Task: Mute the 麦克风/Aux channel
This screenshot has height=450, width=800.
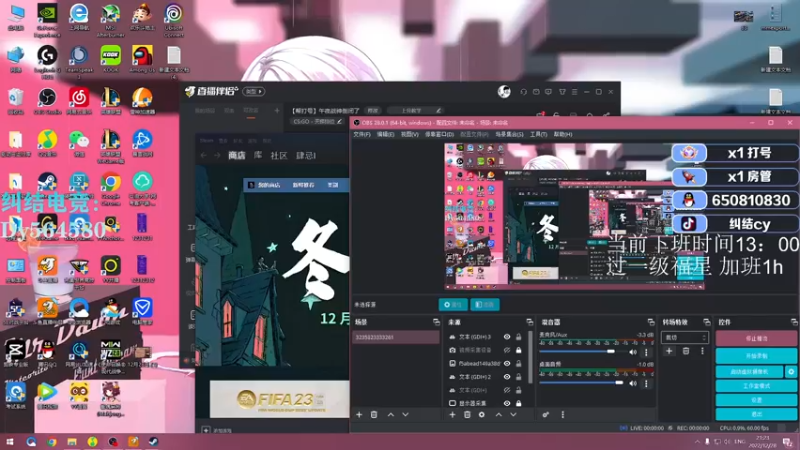Action: pos(633,352)
